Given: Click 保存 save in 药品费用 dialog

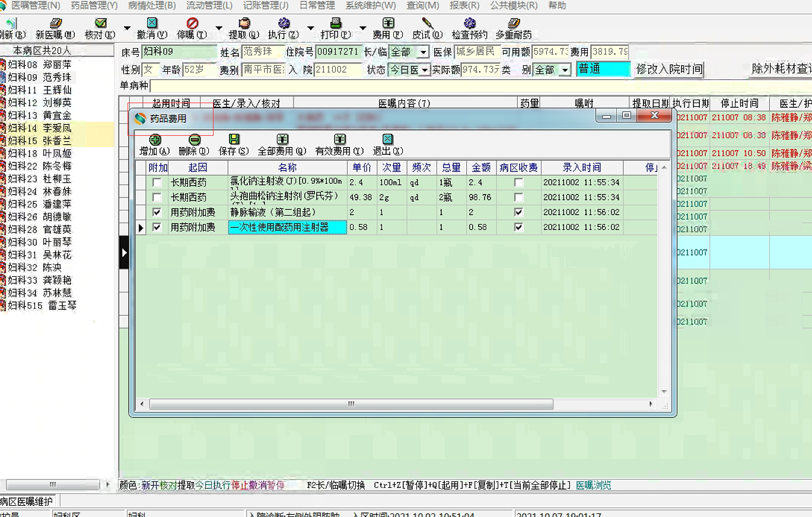Looking at the screenshot, I should tap(234, 145).
